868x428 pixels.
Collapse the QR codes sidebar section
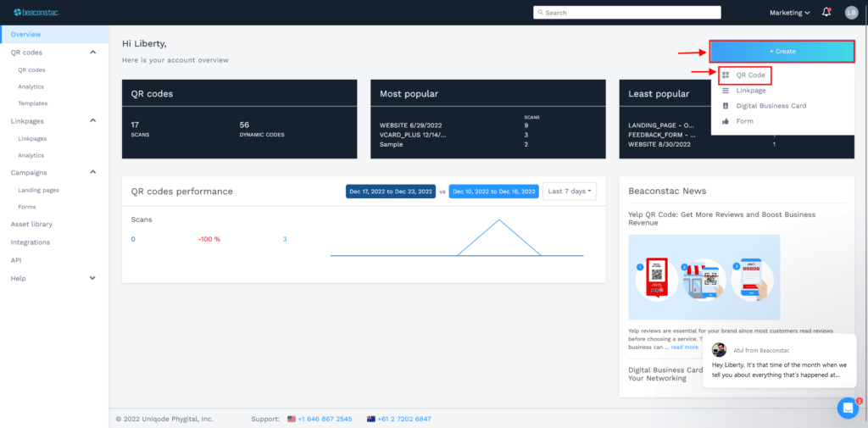click(x=93, y=52)
